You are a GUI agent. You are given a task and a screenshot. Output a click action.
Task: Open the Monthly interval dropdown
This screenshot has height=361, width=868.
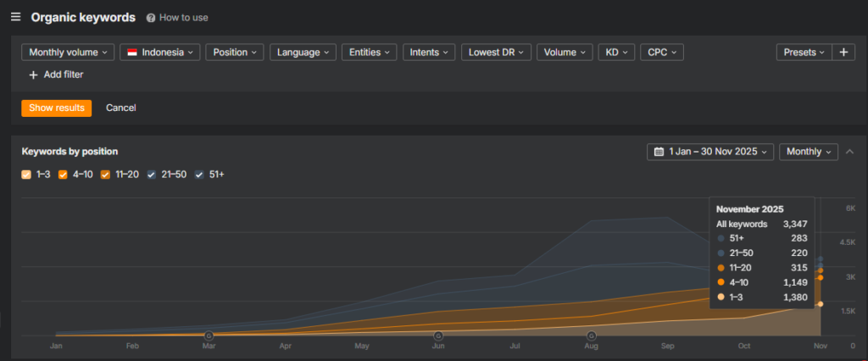808,152
